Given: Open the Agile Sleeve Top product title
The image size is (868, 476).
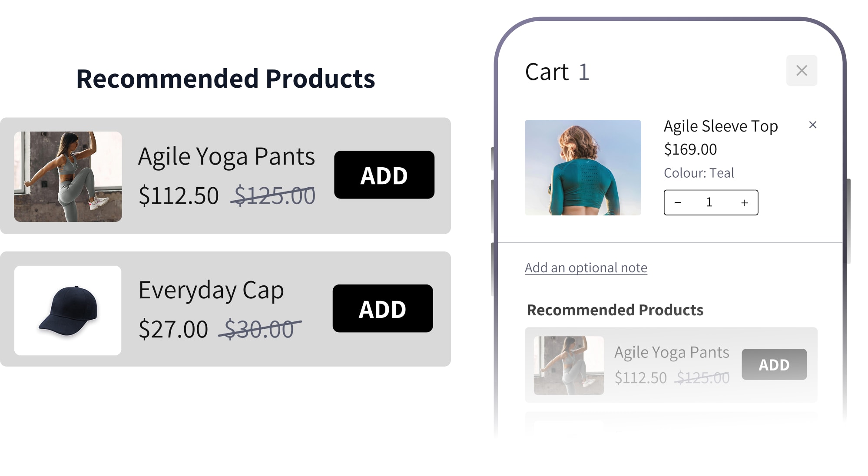Looking at the screenshot, I should point(720,126).
